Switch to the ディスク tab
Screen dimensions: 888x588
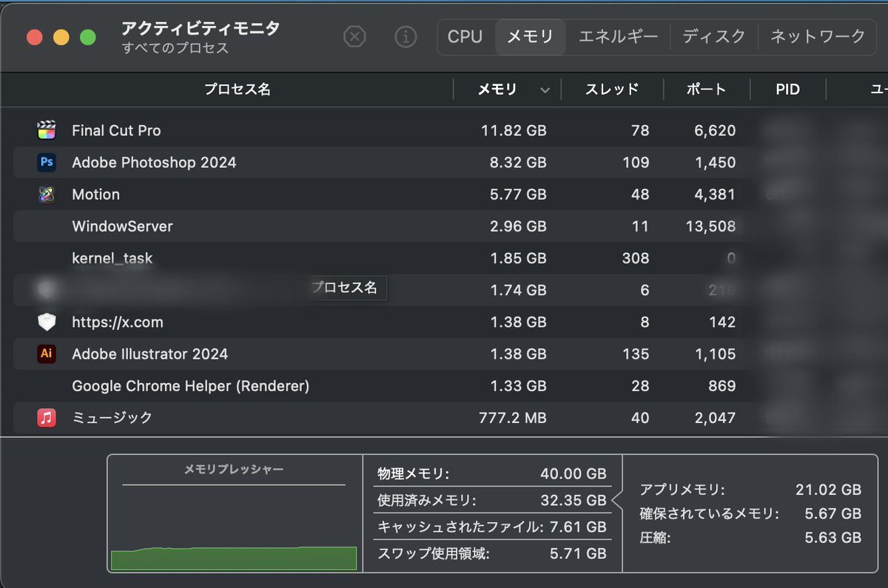click(x=713, y=36)
